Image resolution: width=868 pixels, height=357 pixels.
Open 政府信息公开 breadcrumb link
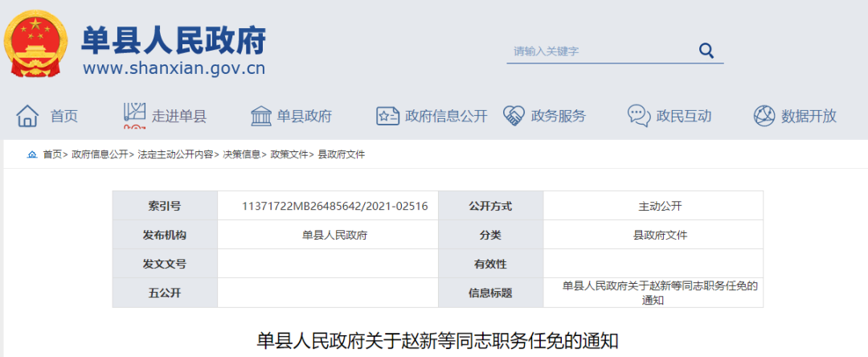pos(100,155)
